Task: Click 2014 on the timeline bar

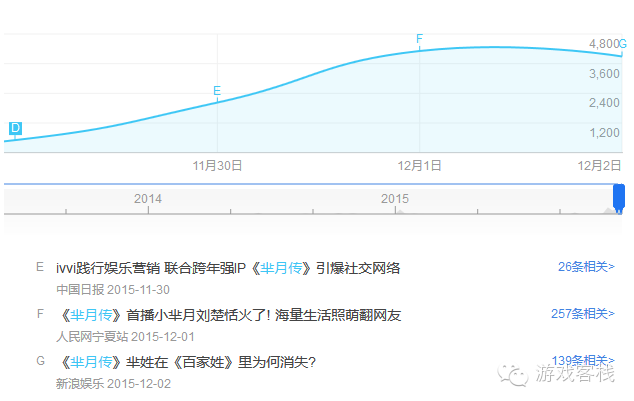Action: pyautogui.click(x=148, y=199)
